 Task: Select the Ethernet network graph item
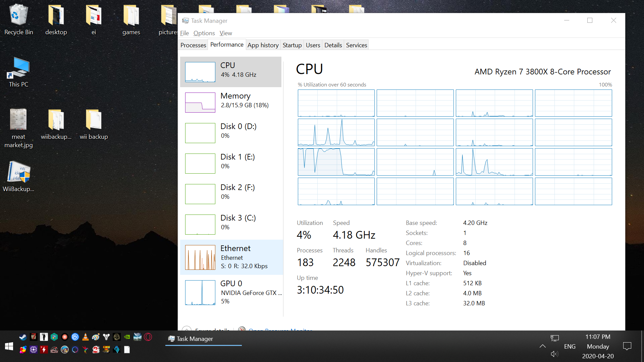coord(200,257)
